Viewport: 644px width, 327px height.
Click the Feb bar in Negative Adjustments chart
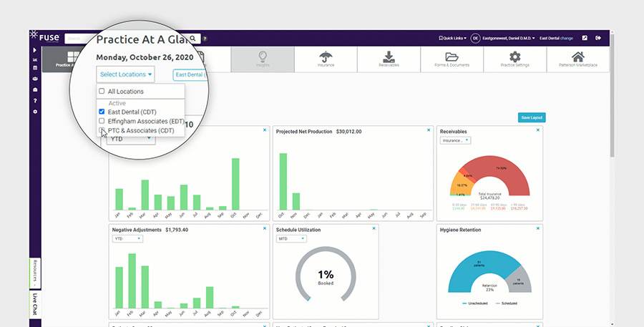132,281
